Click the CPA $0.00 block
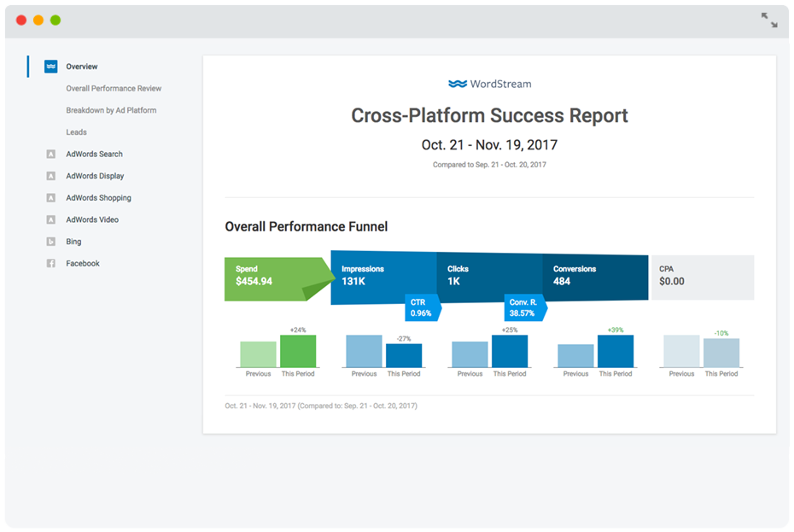Screen dimensions: 794x532 pyautogui.click(x=703, y=278)
